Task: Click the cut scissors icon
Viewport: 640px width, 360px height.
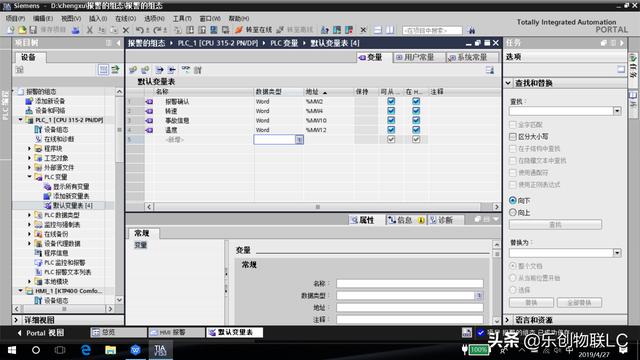Action: (89, 30)
